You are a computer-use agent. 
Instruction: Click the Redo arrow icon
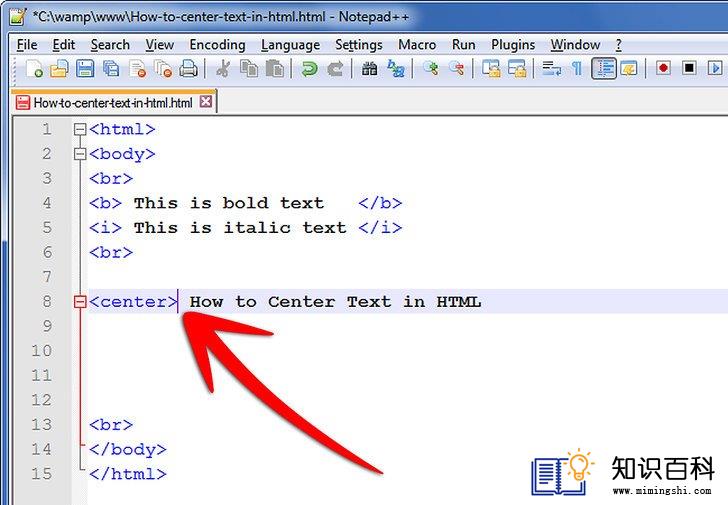[335, 69]
